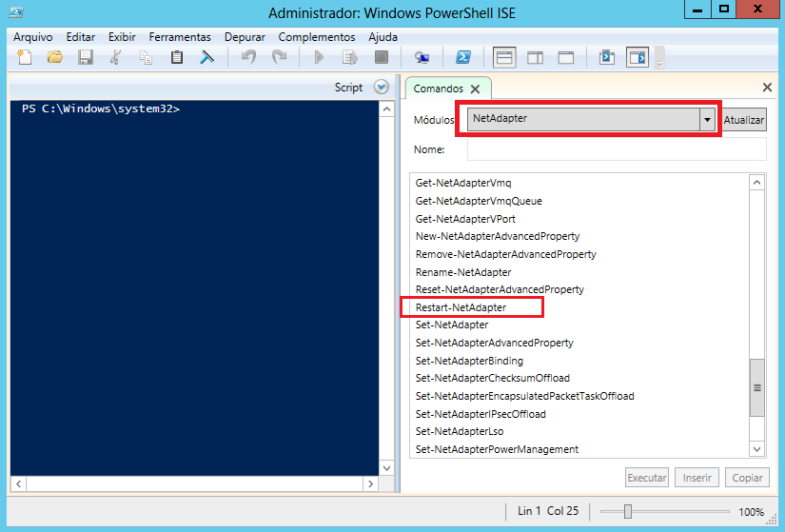Clear the console pane icon

206,58
